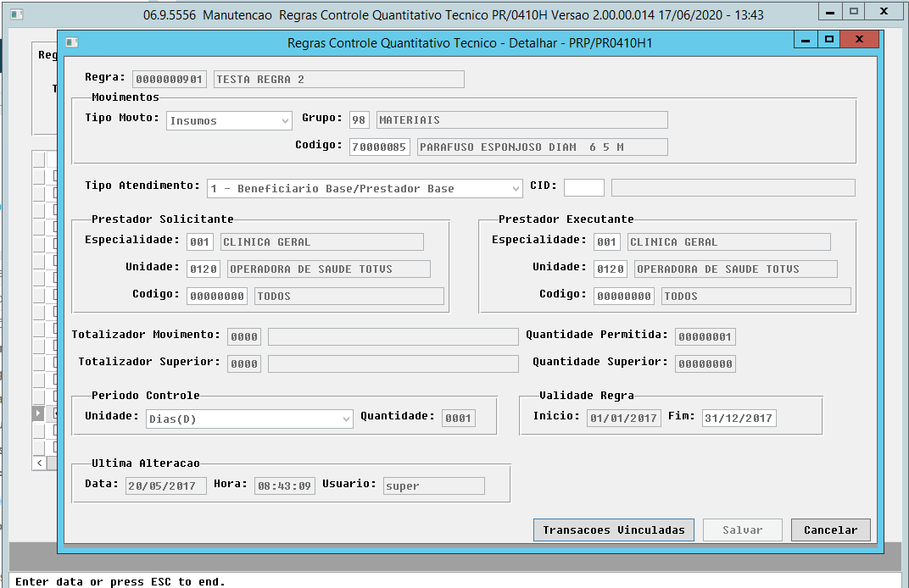909x588 pixels.
Task: Click Periodo Controle Quantidade field 0001
Action: pyautogui.click(x=459, y=419)
